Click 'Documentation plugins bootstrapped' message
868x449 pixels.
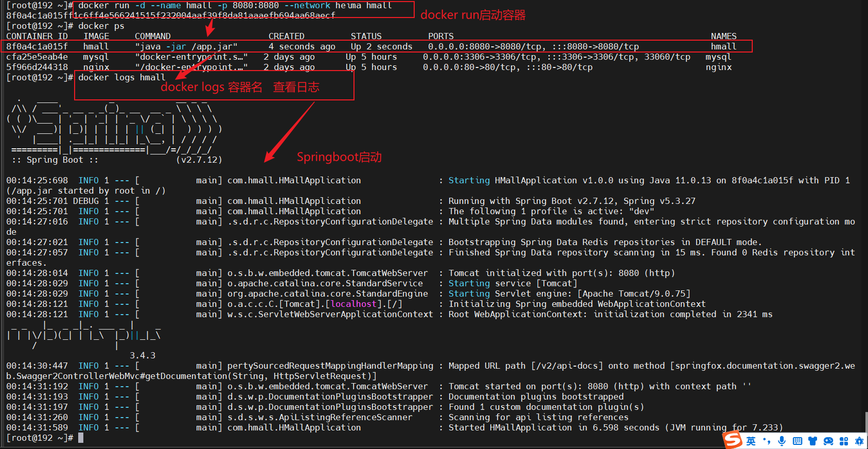click(x=536, y=396)
